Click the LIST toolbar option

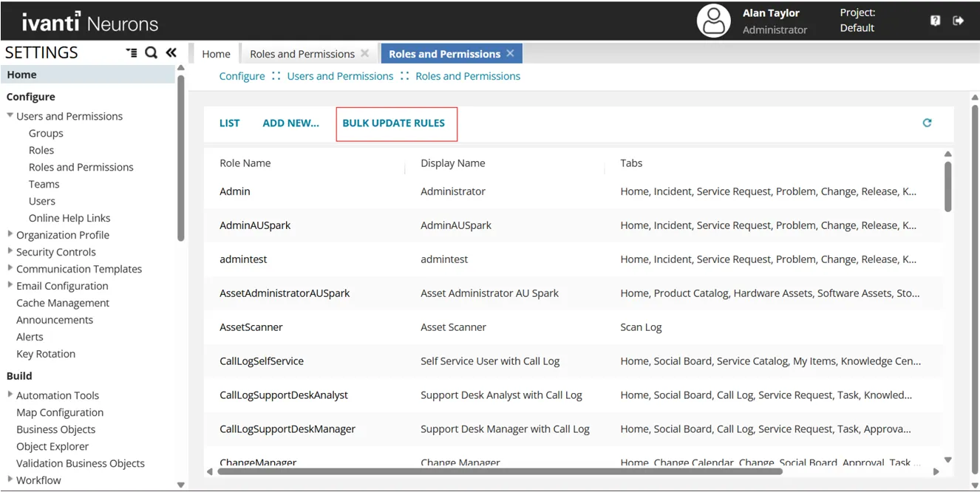[x=229, y=123]
